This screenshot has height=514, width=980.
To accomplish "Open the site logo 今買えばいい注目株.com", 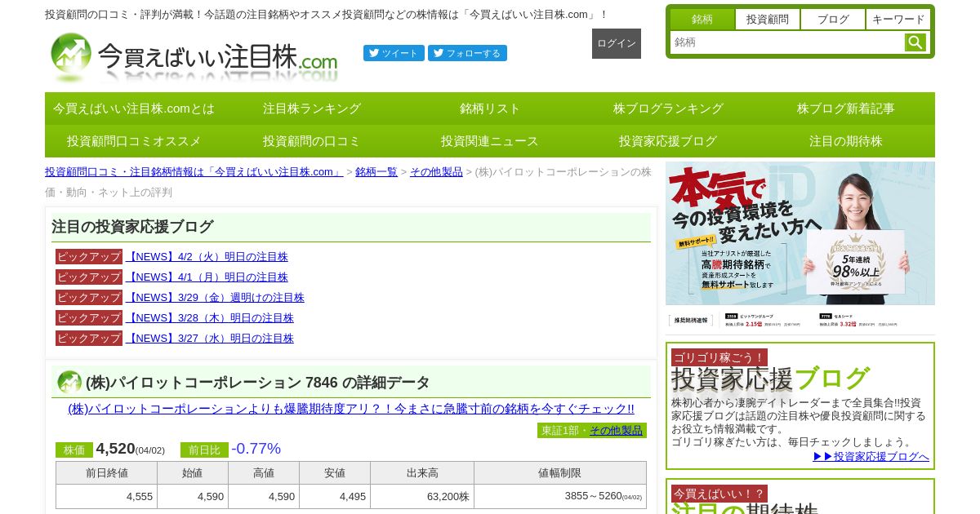I will [x=194, y=56].
